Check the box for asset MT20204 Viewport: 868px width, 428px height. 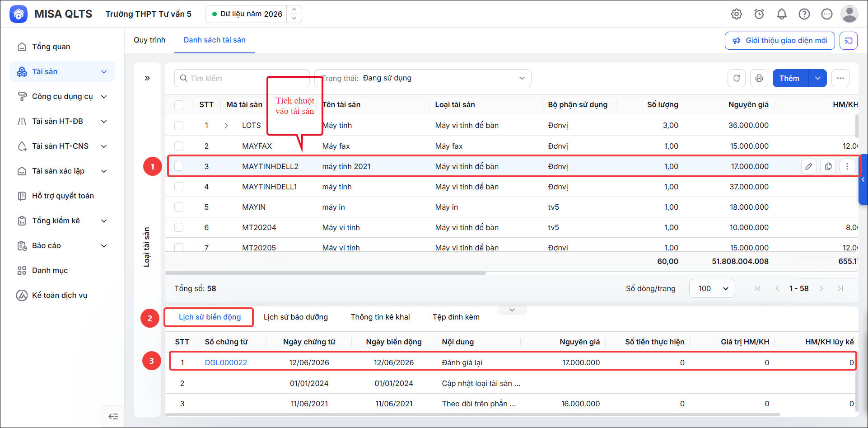coord(179,227)
